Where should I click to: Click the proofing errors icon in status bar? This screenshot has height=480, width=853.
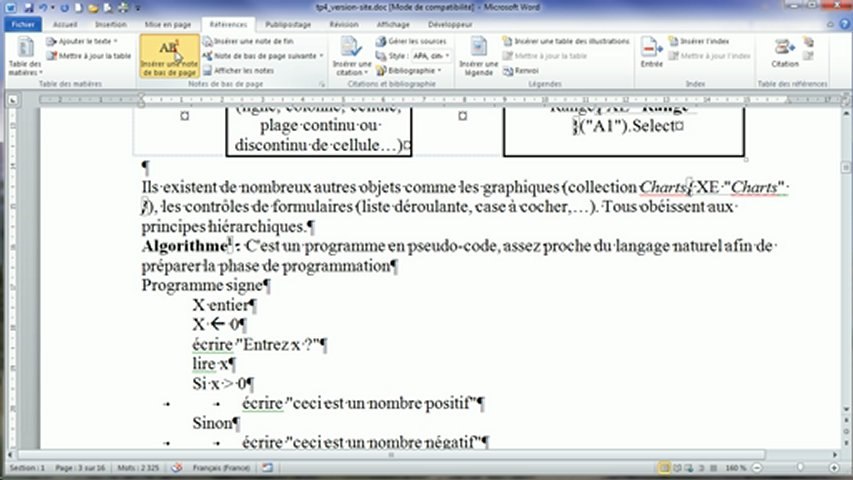tap(177, 468)
